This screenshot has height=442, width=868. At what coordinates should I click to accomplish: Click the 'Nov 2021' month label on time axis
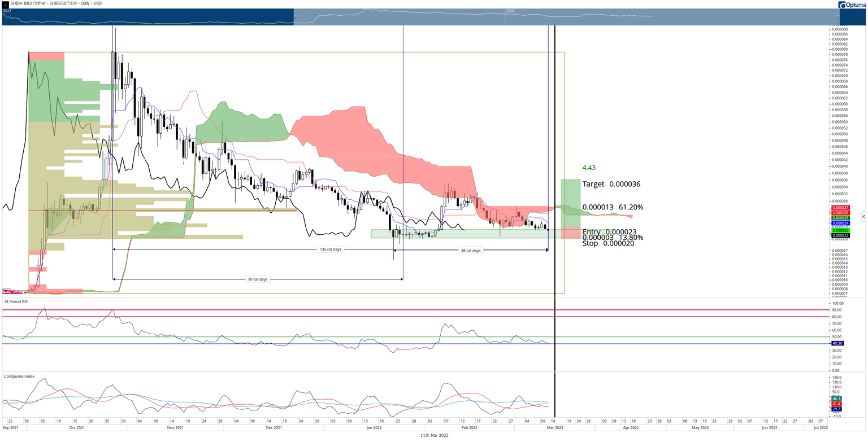[176, 428]
